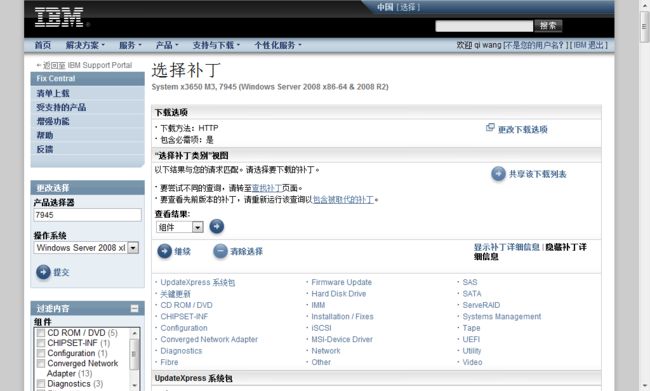
Task: Go to 首页 in the navigation bar
Action: coord(43,45)
